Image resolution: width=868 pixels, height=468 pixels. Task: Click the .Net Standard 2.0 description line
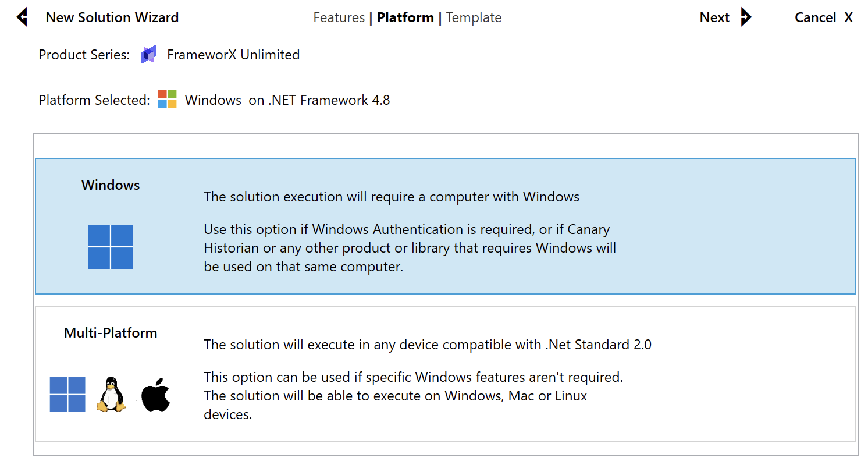(427, 345)
